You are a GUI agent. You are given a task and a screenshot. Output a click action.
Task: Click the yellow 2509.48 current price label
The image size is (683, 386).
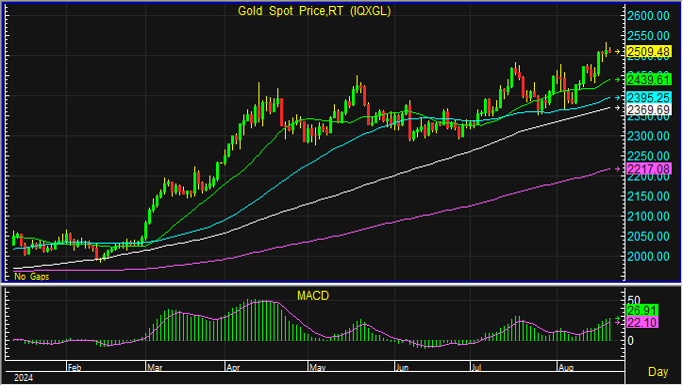648,52
